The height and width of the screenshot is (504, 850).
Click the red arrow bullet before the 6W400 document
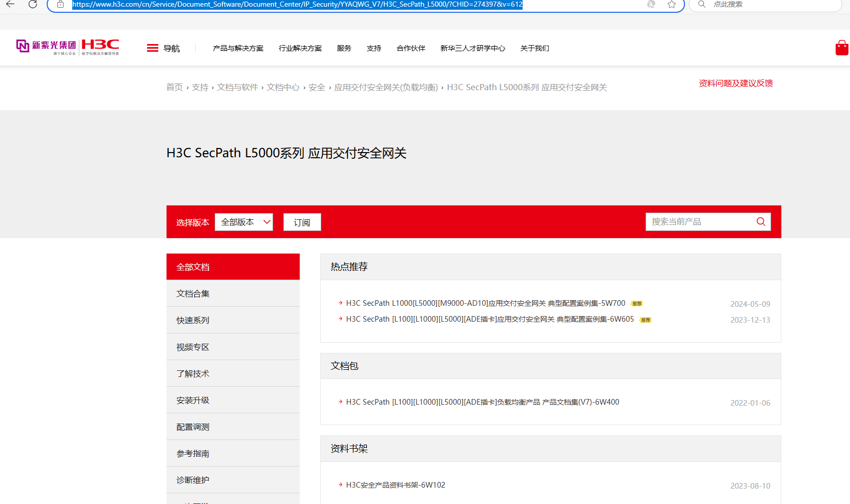tap(340, 402)
